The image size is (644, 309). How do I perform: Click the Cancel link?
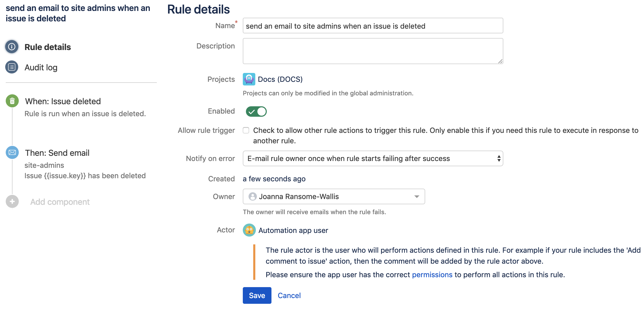click(x=289, y=295)
